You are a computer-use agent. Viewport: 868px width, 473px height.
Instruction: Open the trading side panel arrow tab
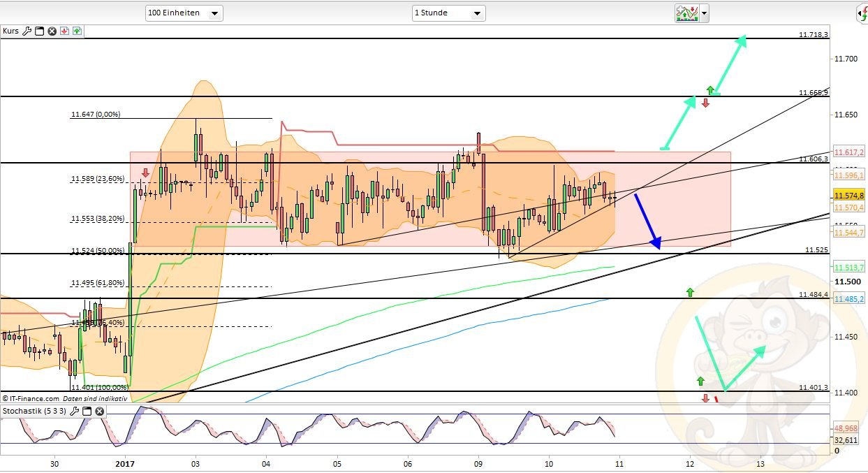(x=862, y=13)
